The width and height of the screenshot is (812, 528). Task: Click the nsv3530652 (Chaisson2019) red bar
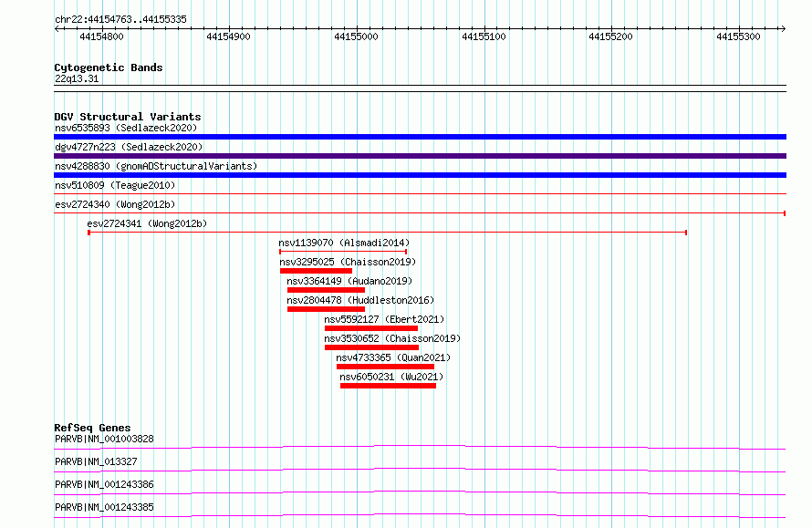[371, 347]
